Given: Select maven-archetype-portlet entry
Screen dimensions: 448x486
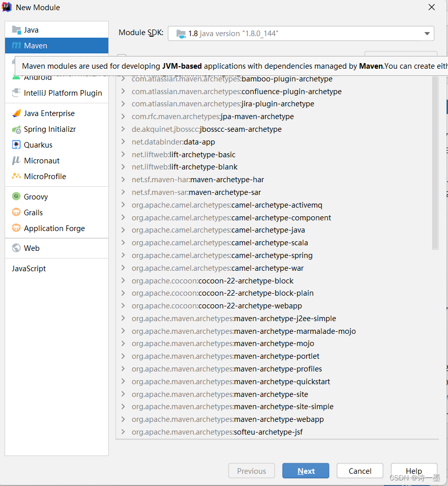Looking at the screenshot, I should pyautogui.click(x=225, y=356).
